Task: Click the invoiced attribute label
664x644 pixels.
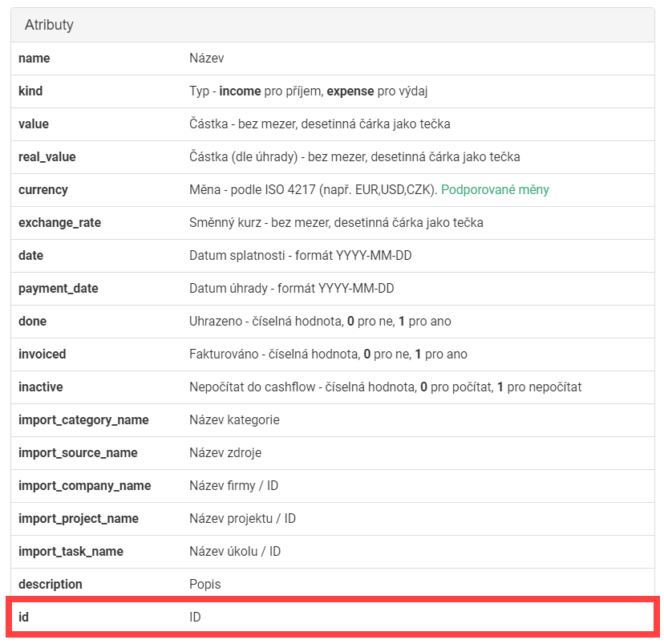Action: pyautogui.click(x=42, y=354)
